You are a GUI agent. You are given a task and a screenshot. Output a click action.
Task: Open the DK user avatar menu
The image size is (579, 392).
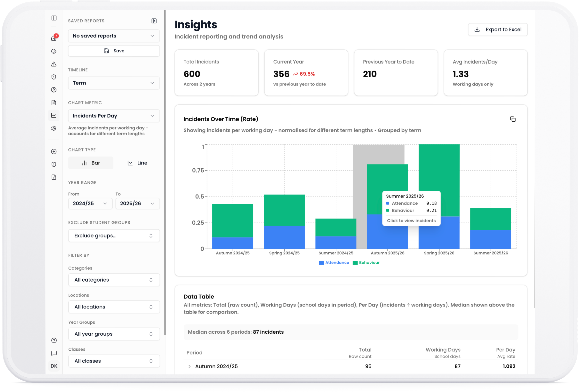click(x=54, y=366)
